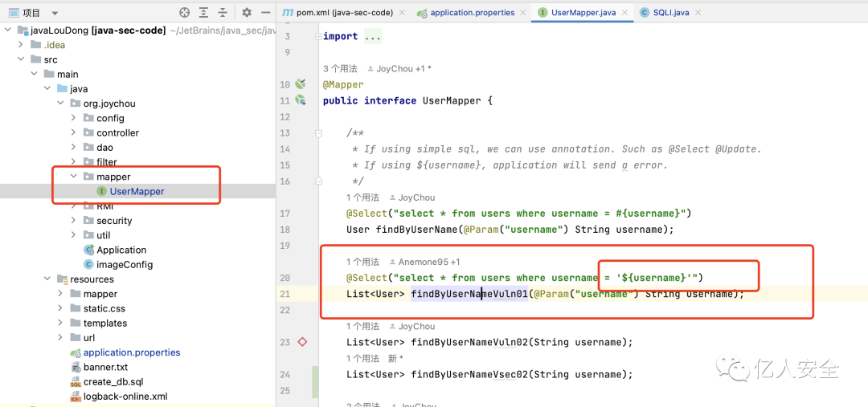Screen dimensions: 868x407
Task: Click the gutter icon beside line 10
Action: (x=300, y=84)
